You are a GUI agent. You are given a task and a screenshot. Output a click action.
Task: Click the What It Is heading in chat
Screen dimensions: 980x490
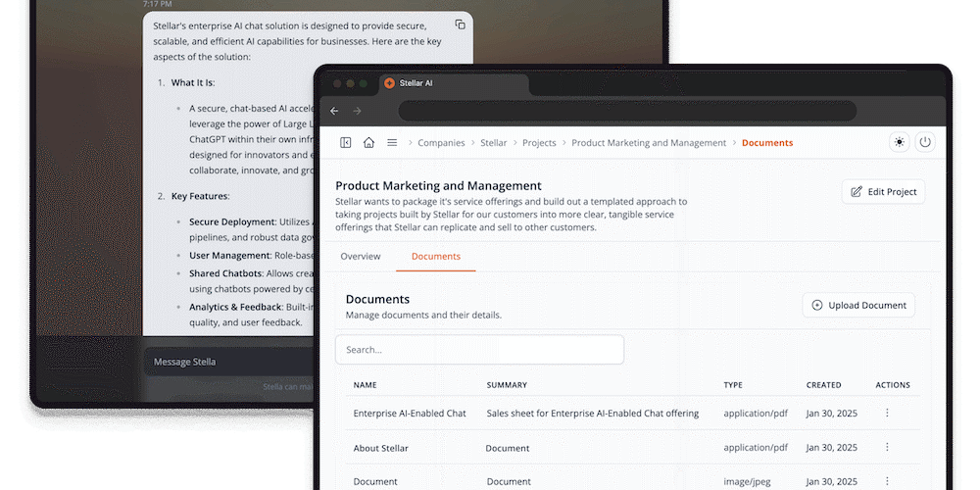pyautogui.click(x=192, y=82)
